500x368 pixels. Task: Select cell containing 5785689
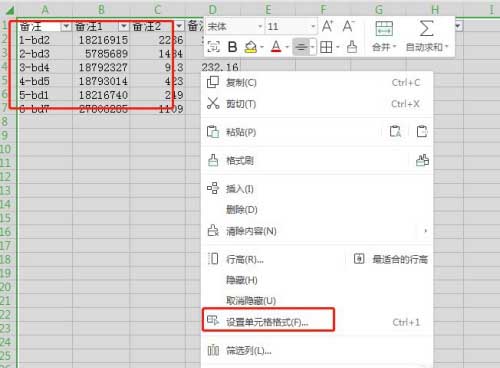point(101,54)
